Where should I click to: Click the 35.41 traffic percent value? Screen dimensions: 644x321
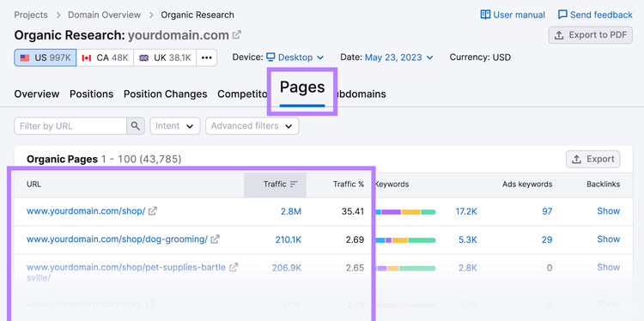(x=353, y=211)
